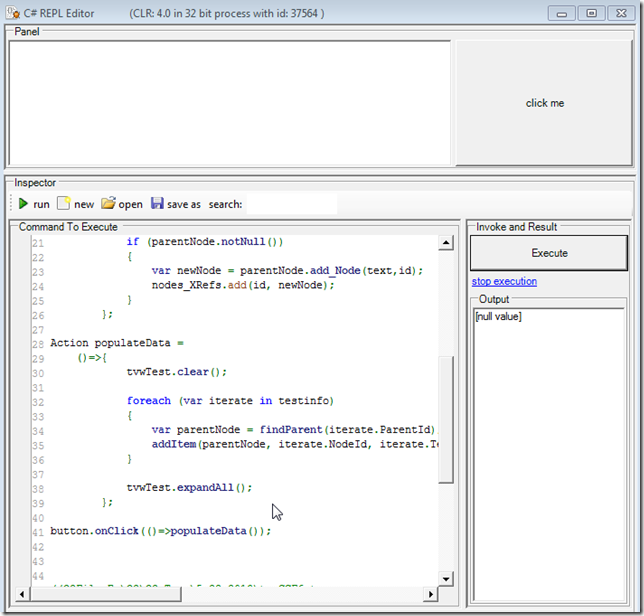The width and height of the screenshot is (644, 616).
Task: Click 'if (parentNode.notNull())' on line 21
Action: 205,241
